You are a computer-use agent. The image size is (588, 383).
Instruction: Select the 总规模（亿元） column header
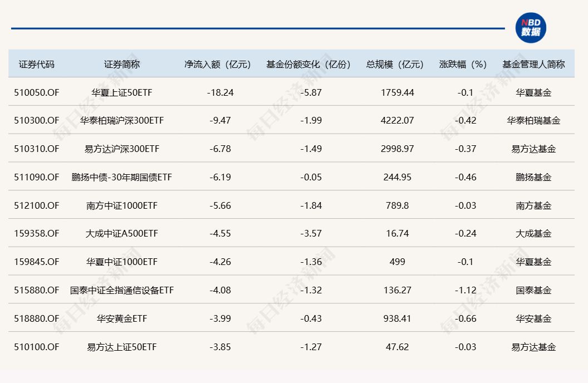click(x=395, y=64)
